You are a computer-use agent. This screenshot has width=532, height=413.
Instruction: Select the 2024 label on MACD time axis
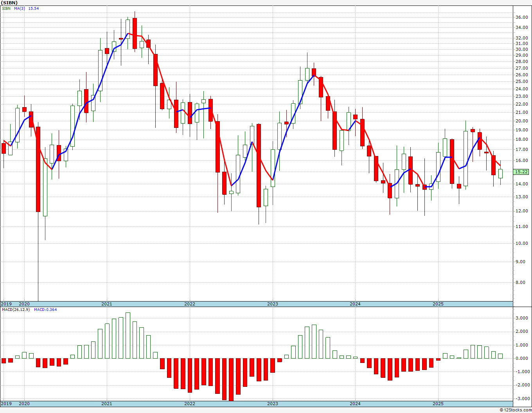[x=355, y=404]
